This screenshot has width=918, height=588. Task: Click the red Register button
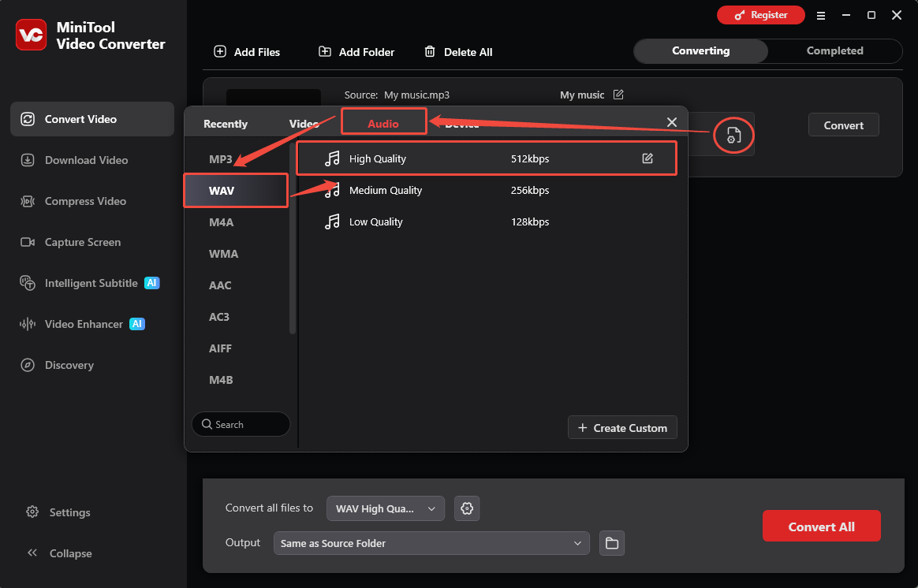click(x=761, y=15)
